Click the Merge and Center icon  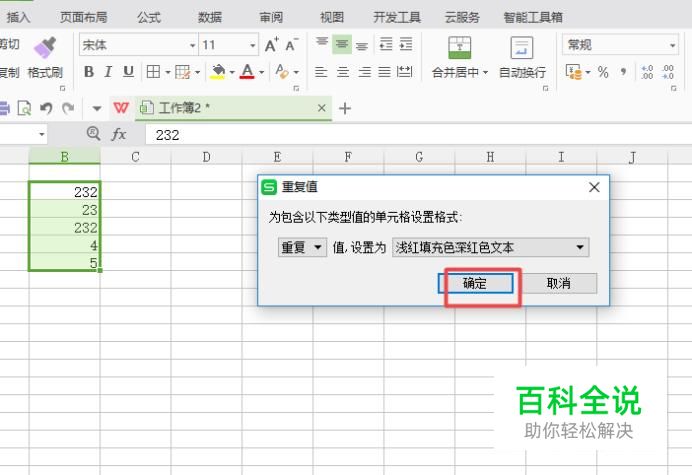[x=459, y=48]
